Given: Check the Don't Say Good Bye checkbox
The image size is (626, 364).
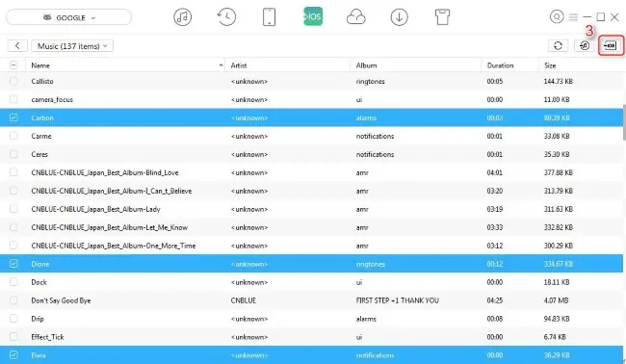Looking at the screenshot, I should (13, 300).
